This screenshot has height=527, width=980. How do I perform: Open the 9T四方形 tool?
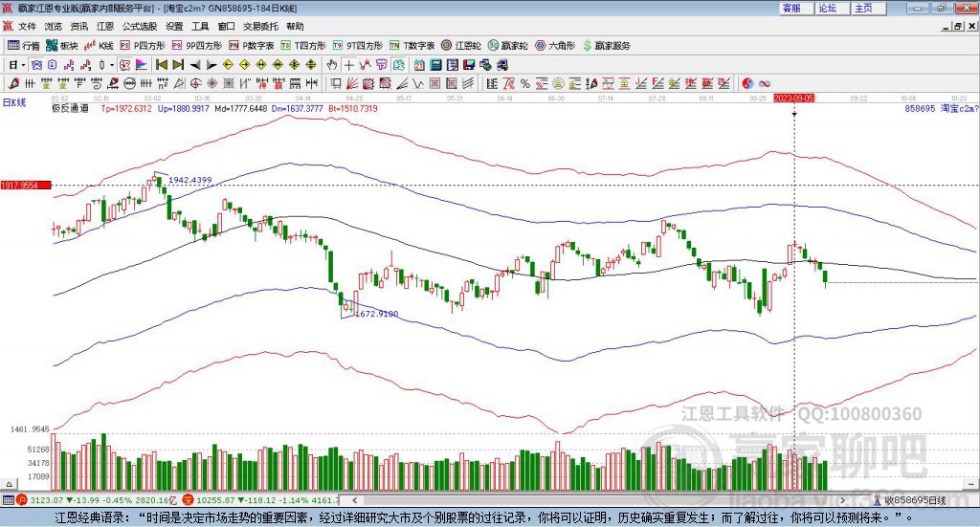358,46
